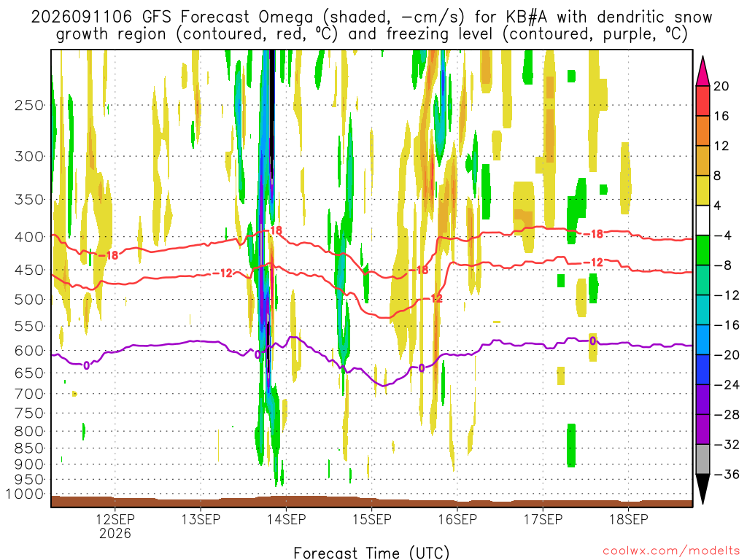Click the black down-arrow below the colorbar
Viewport: 747px width, 560px height.
703,489
